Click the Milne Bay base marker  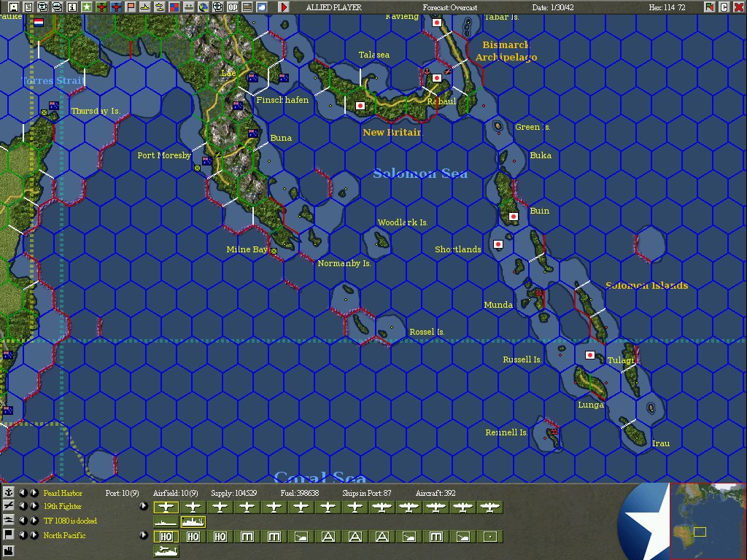(x=274, y=251)
